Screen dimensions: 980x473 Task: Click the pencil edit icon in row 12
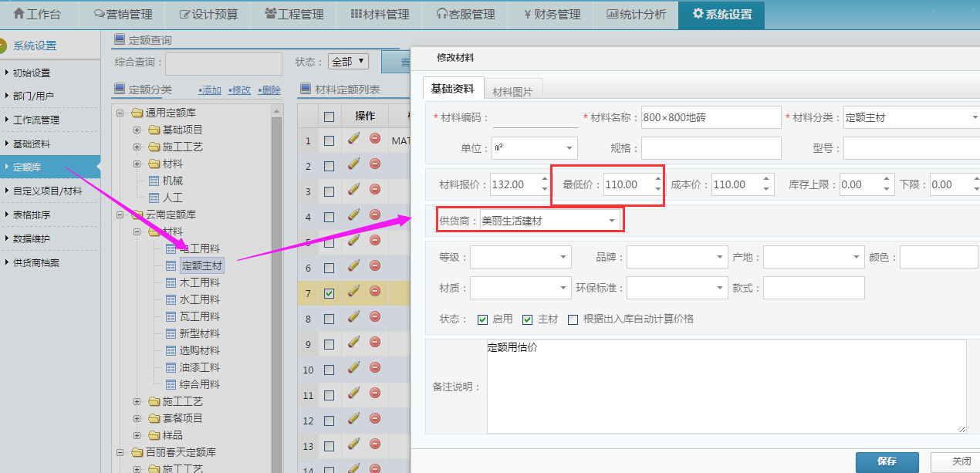click(354, 419)
